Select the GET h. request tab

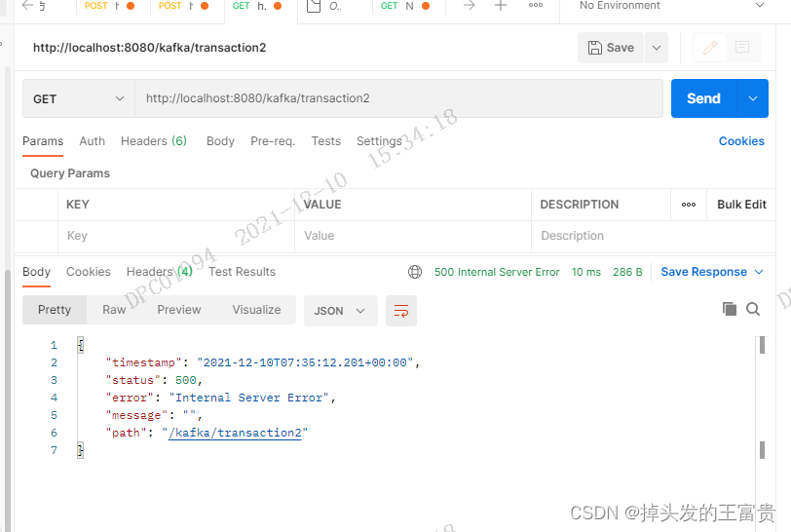[x=257, y=6]
